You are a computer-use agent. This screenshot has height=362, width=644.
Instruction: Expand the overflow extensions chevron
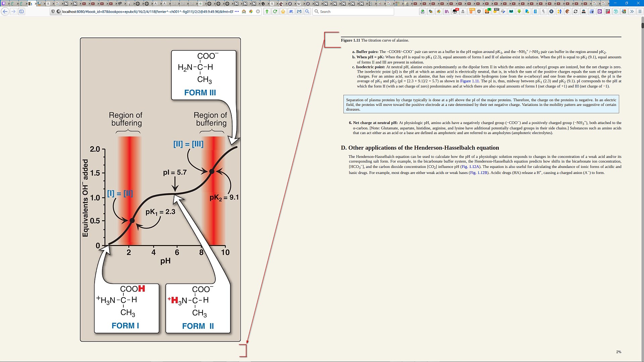point(632,11)
